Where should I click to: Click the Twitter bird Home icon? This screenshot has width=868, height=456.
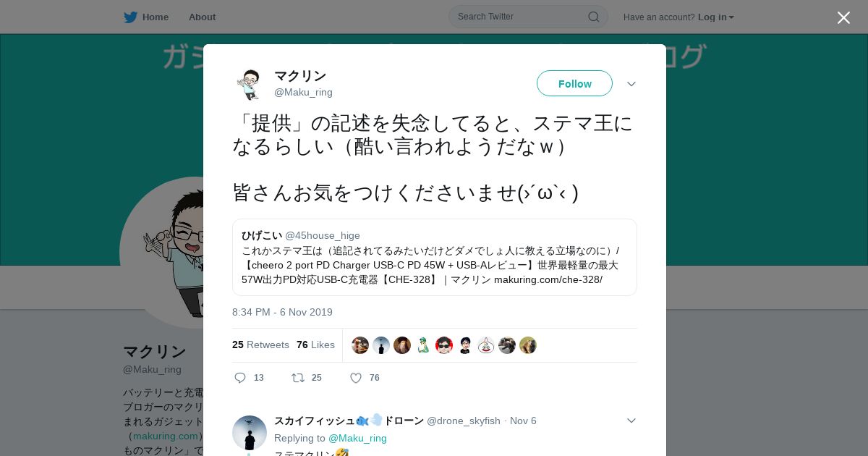[130, 17]
